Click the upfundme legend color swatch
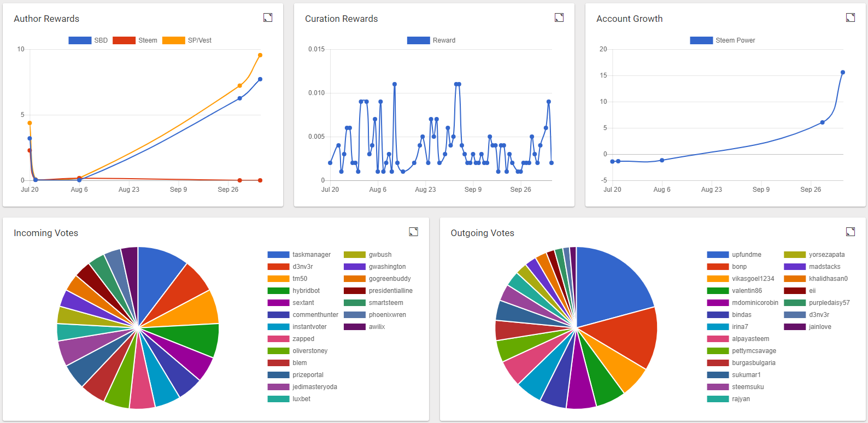The width and height of the screenshot is (868, 423). (x=718, y=255)
